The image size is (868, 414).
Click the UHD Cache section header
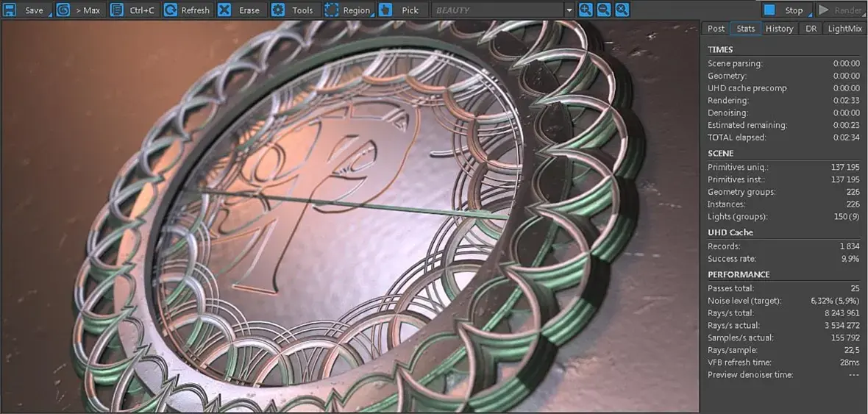[730, 232]
